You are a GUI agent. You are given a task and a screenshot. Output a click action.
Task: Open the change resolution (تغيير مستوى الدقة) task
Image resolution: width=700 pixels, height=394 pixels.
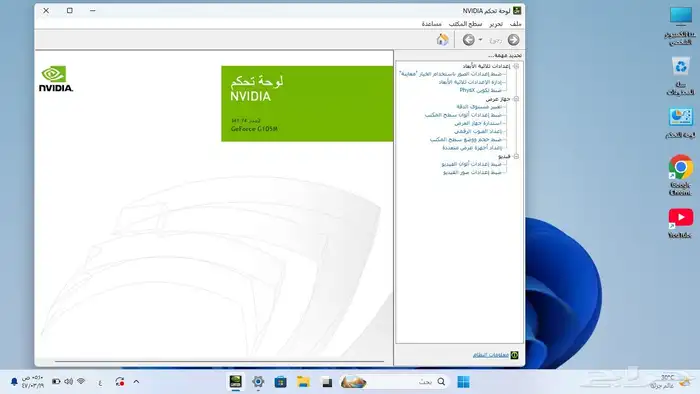click(479, 107)
